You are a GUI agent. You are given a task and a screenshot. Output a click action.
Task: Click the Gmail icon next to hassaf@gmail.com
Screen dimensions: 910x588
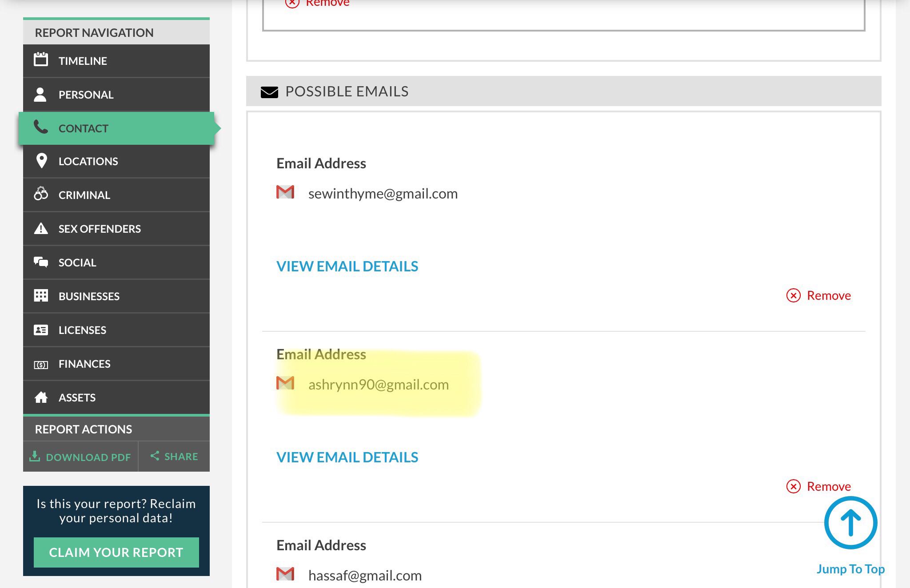[285, 574]
